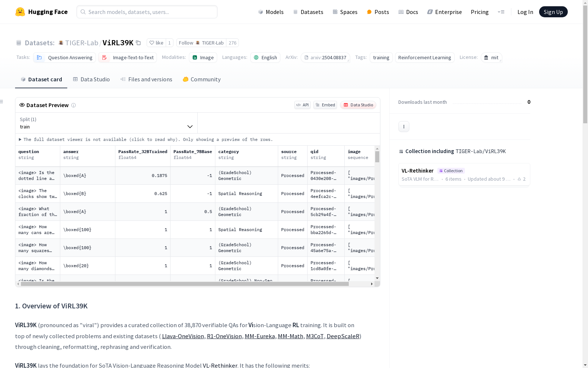Click the table's vertical scrollbar thumb

pos(377,157)
